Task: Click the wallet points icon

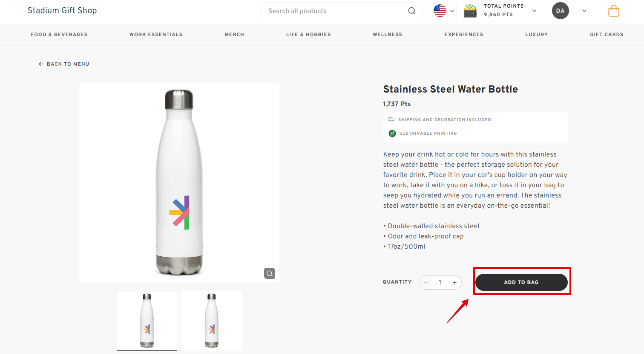Action: tap(470, 11)
